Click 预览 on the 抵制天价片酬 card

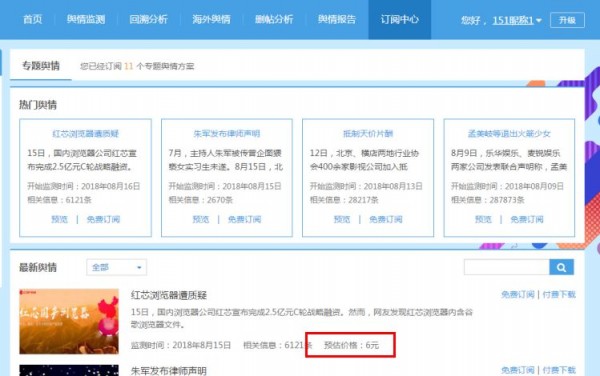342,219
